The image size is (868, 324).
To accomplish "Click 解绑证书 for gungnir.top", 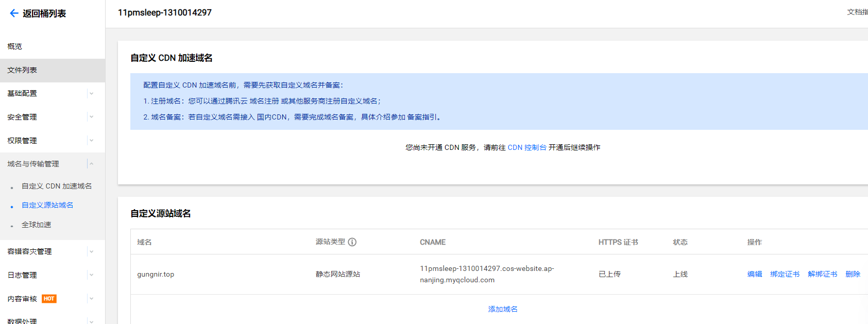I will [823, 274].
